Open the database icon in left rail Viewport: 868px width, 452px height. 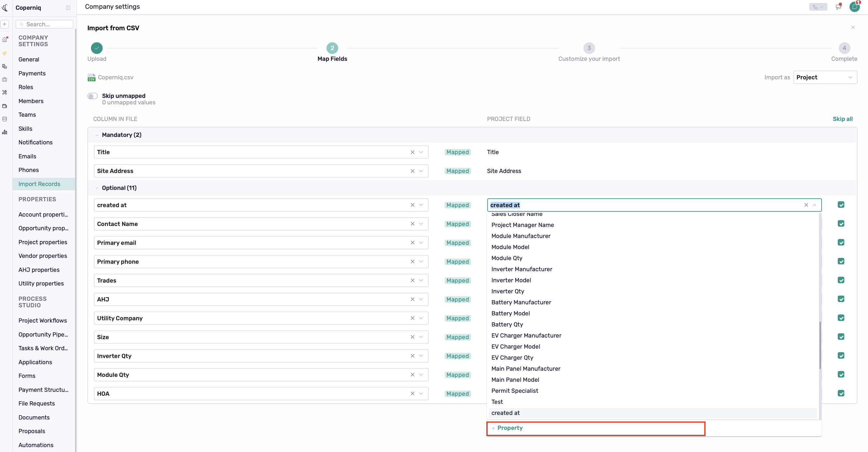tap(5, 119)
